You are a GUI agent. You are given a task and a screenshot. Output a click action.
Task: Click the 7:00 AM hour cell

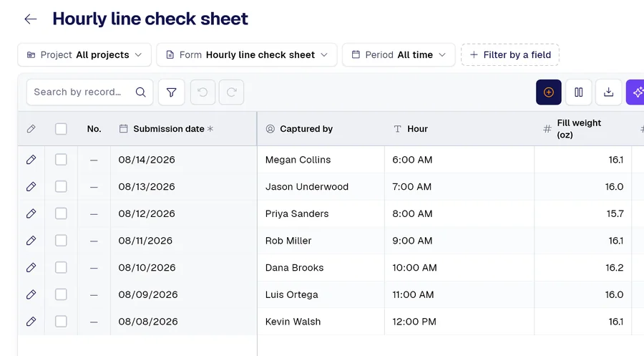click(459, 187)
